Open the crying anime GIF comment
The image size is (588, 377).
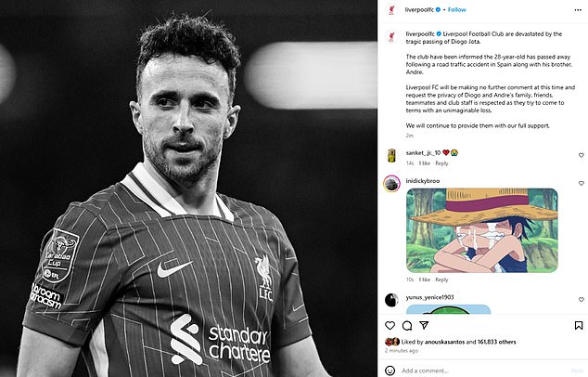(x=482, y=230)
